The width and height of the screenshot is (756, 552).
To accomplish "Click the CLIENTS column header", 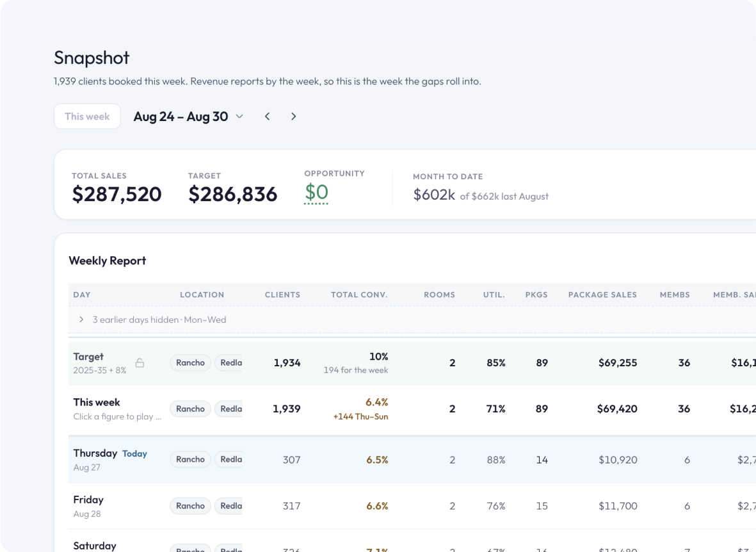I will (282, 295).
